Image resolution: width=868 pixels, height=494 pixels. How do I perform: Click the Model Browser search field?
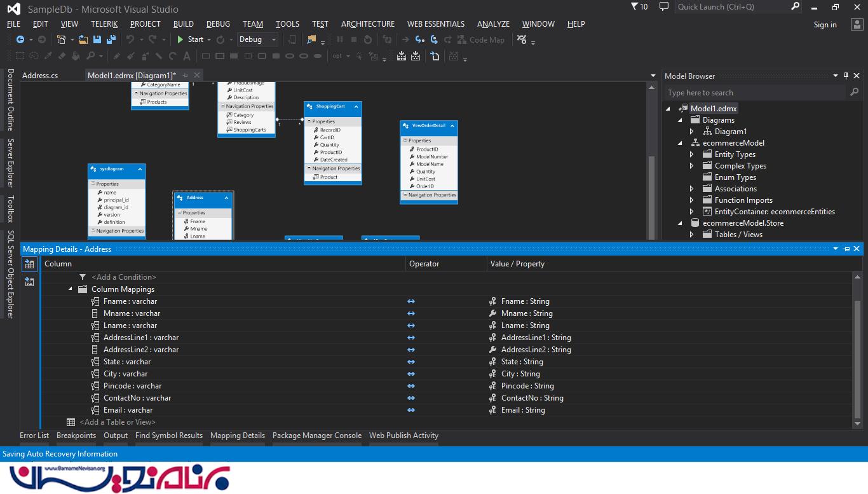(x=756, y=93)
